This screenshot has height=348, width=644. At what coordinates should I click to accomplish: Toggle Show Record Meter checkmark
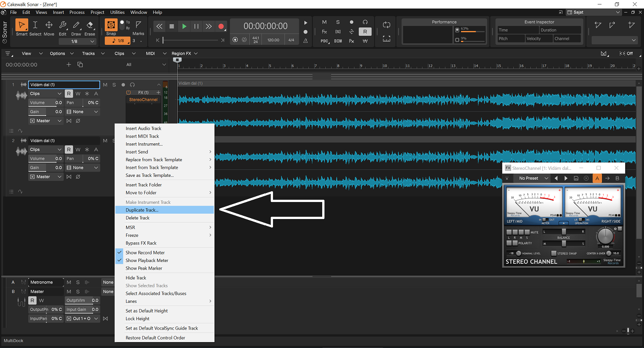(145, 253)
